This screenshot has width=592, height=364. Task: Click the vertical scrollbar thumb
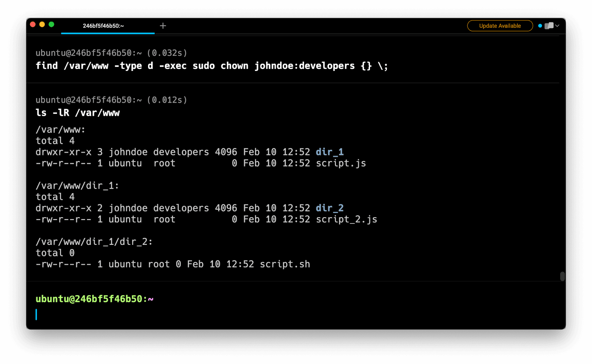click(x=562, y=276)
